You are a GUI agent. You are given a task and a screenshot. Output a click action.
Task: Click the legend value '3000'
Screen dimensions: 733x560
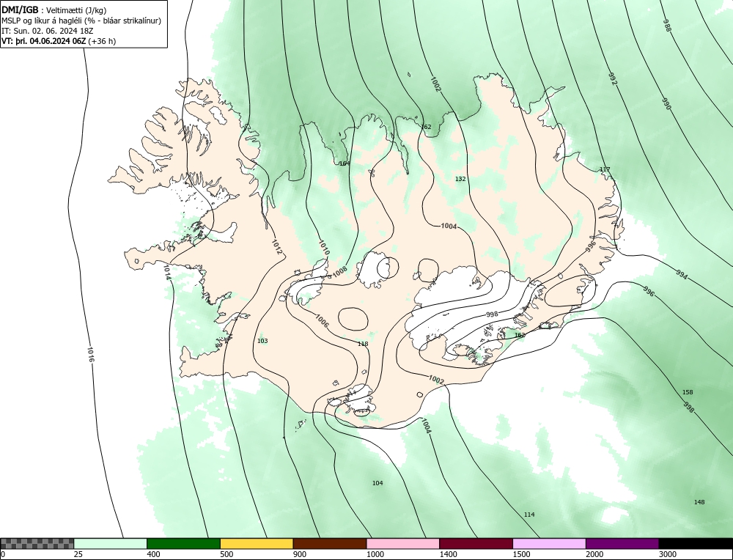(x=668, y=554)
